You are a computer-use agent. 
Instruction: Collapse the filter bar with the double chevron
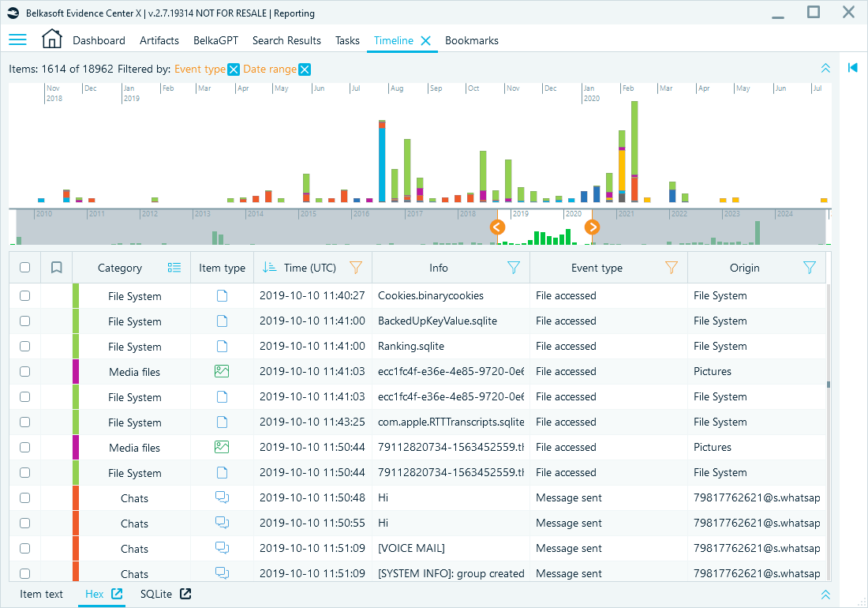pos(825,68)
